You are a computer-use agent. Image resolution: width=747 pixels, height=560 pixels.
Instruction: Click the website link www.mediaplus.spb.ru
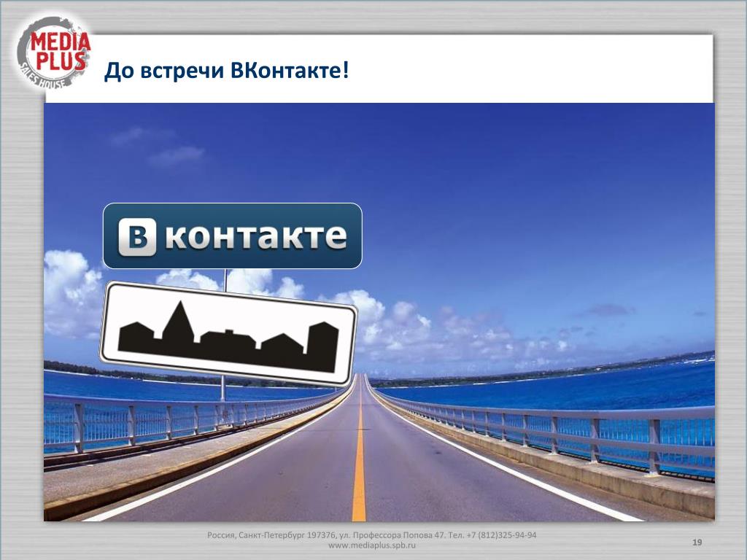[x=371, y=545]
